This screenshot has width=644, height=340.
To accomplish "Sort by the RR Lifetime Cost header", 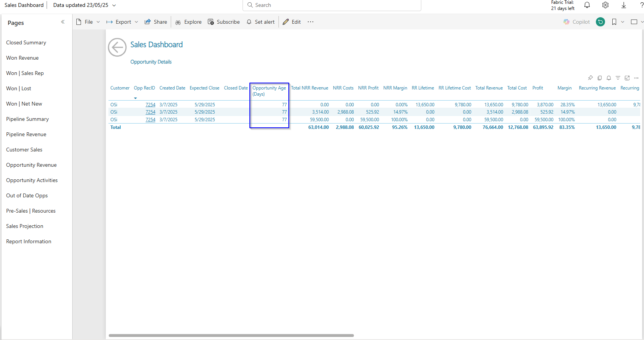I will [455, 88].
